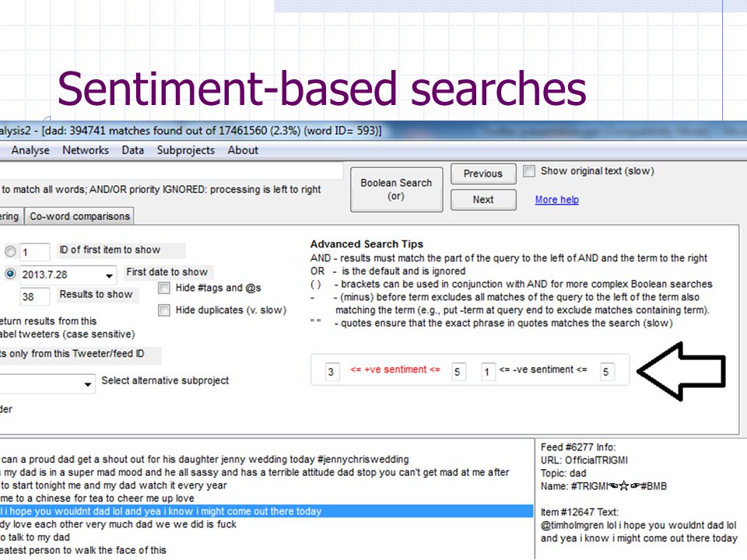Viewport: 747px width, 560px height.
Task: Click the '<= +ve sentiment <=' label
Action: [x=395, y=369]
